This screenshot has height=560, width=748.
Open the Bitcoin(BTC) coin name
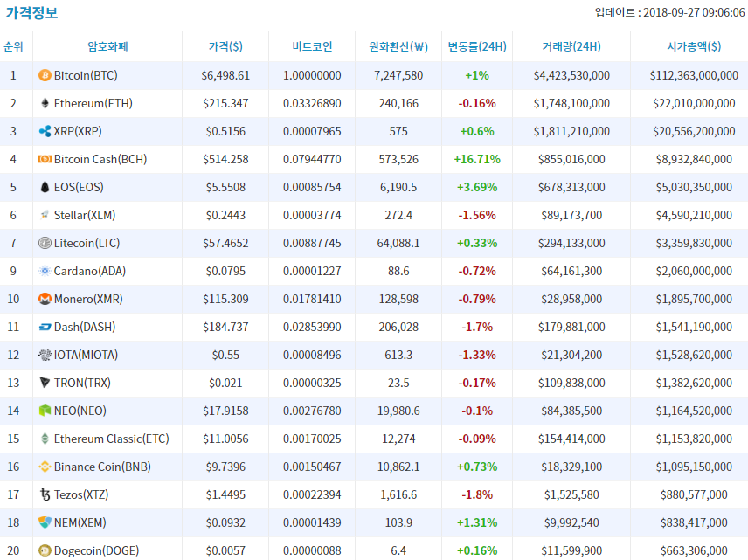[x=86, y=75]
